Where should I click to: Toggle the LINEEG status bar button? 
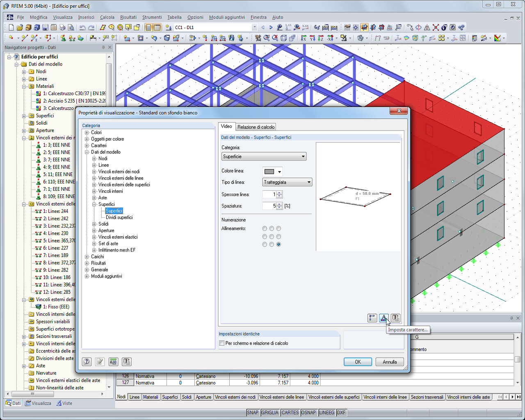coord(327,413)
